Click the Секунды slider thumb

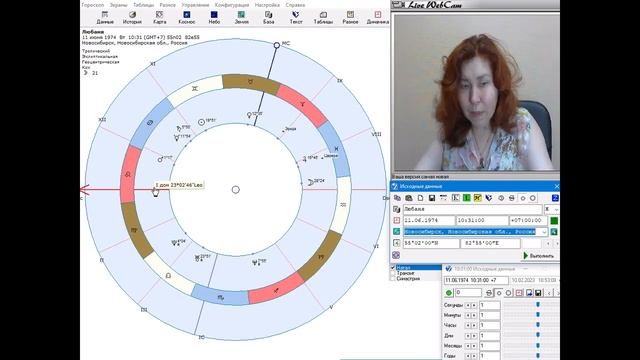(538, 304)
